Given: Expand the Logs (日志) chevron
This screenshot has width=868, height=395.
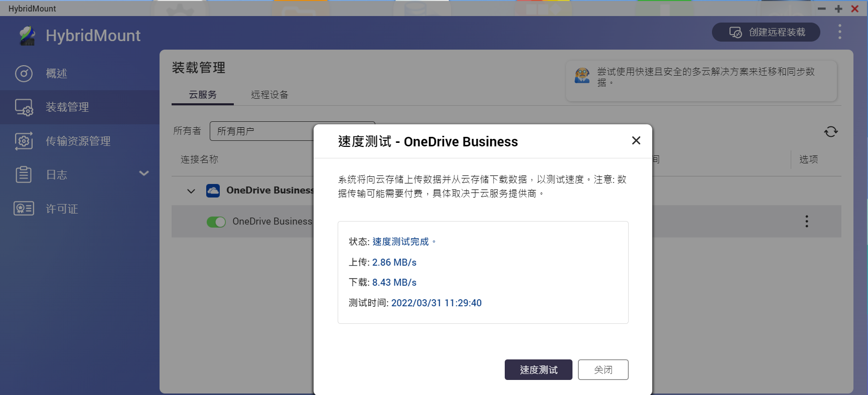Looking at the screenshot, I should point(144,173).
